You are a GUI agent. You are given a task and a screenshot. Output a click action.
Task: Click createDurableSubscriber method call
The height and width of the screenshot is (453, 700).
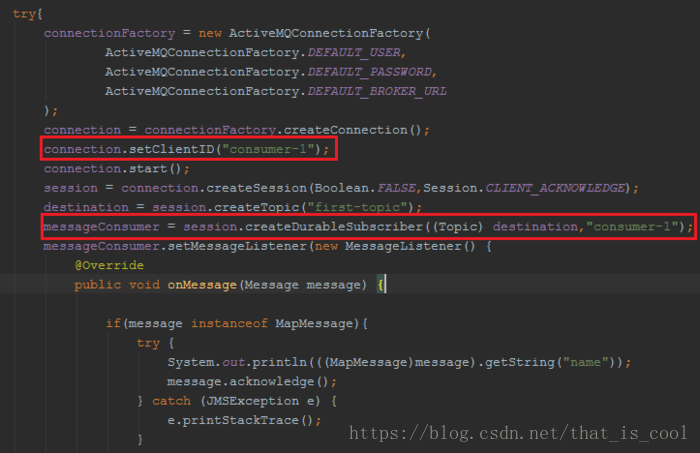tap(333, 227)
